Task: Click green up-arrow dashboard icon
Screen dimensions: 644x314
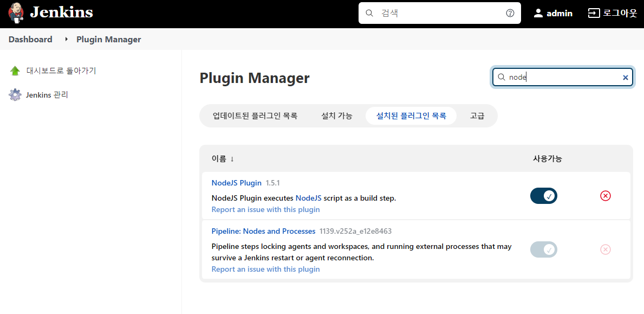Action: (x=15, y=71)
